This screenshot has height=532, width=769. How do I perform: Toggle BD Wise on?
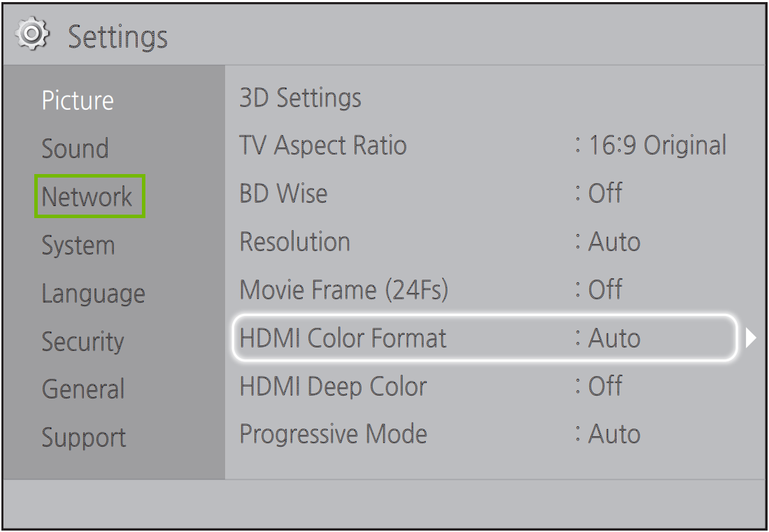[x=282, y=194]
